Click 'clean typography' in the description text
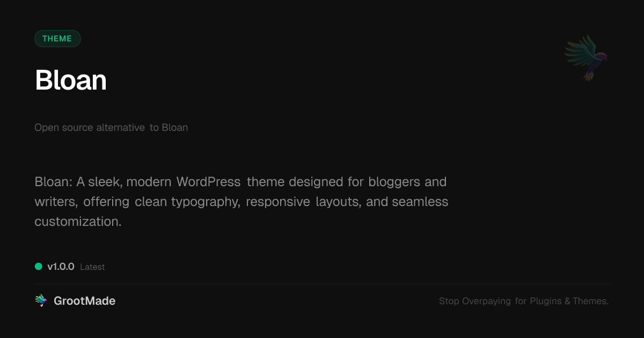Screen dimensions: 644x338 [187, 202]
